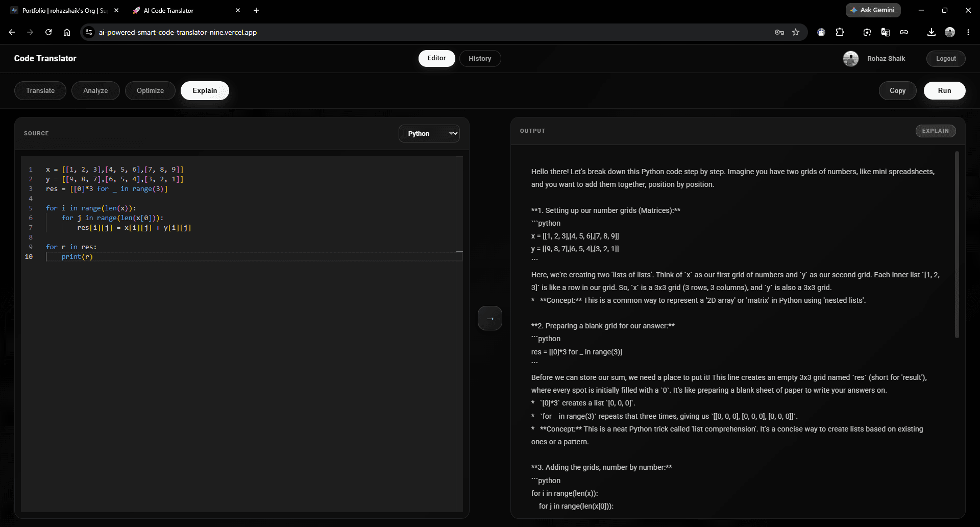
Task: Click heading '2. Preparing a blank grid'
Action: click(x=603, y=326)
